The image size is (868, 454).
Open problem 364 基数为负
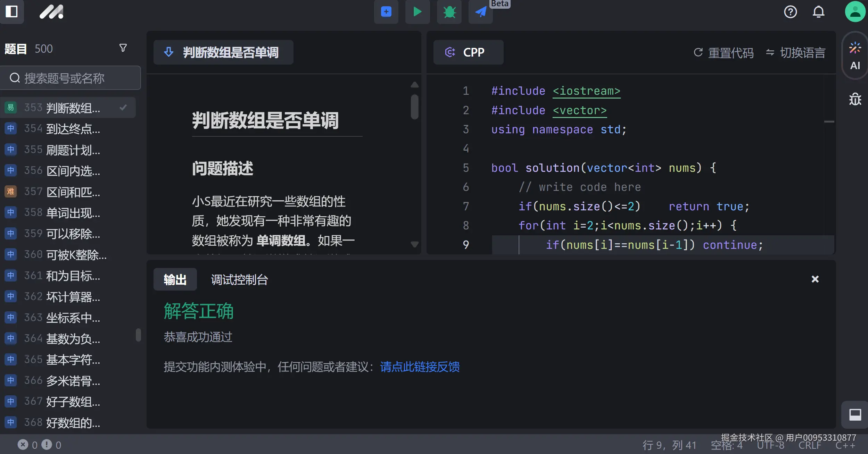pos(68,338)
